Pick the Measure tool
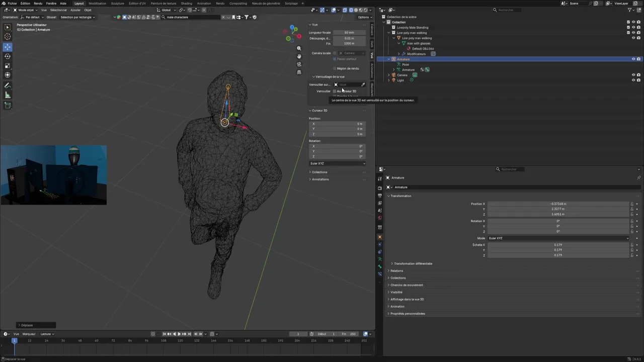This screenshot has width=644, height=362. tap(8, 95)
